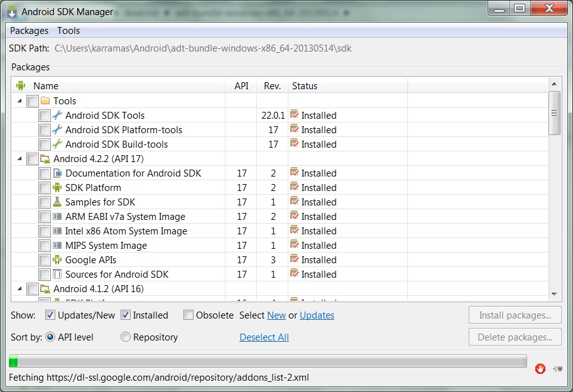Click the Android 4.2.2 (API 17) folder icon
This screenshot has height=392, width=573.
(45, 159)
